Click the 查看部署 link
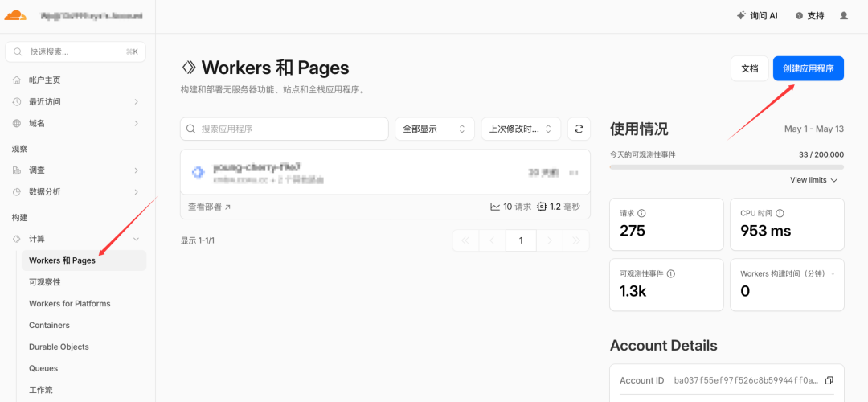The height and width of the screenshot is (402, 868). click(210, 207)
